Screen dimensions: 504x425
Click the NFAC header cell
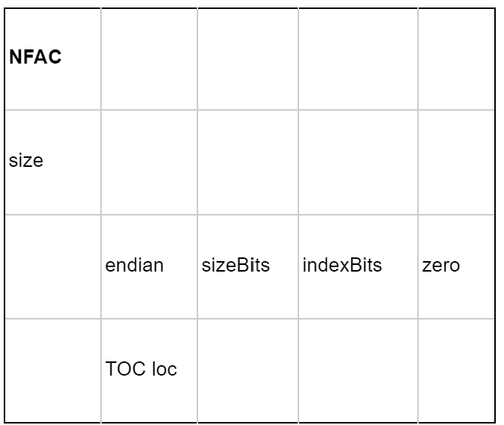click(52, 58)
